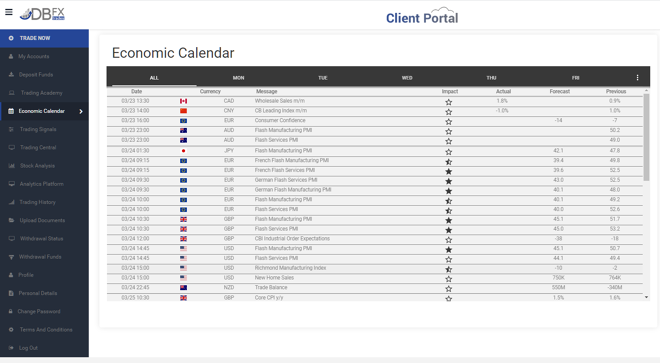Toggle the CBI Industrial Order Expectations star
The height and width of the screenshot is (363, 660).
pyautogui.click(x=449, y=240)
